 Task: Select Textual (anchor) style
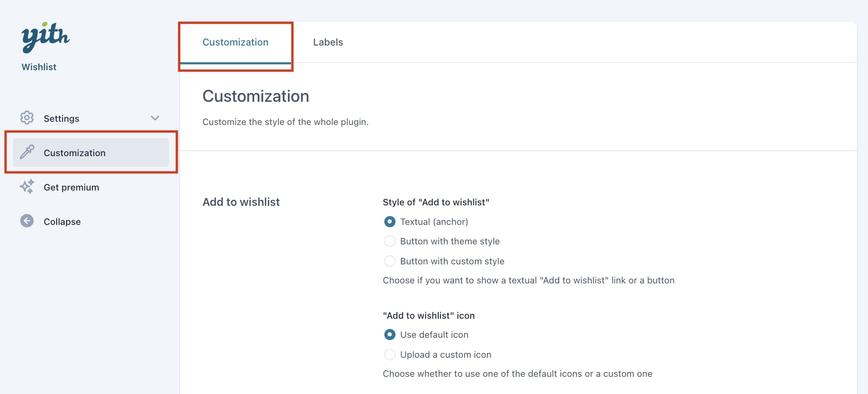[390, 222]
